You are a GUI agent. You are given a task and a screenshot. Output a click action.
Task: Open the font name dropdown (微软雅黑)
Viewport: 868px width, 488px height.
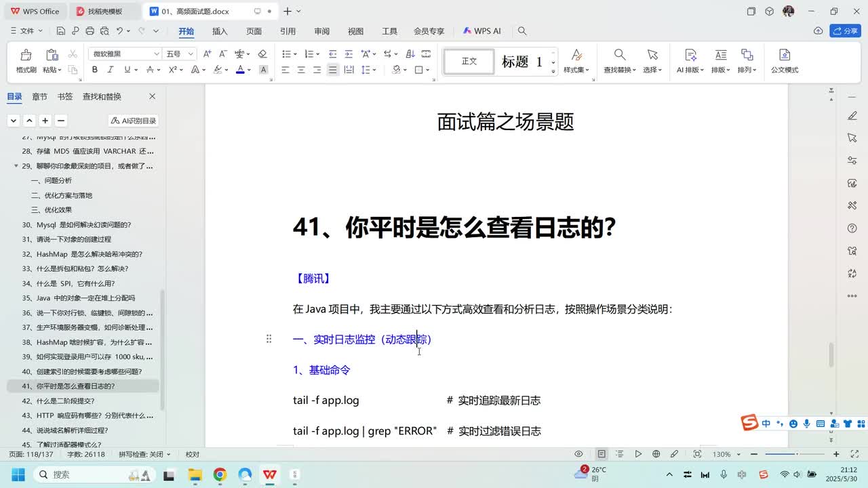157,54
